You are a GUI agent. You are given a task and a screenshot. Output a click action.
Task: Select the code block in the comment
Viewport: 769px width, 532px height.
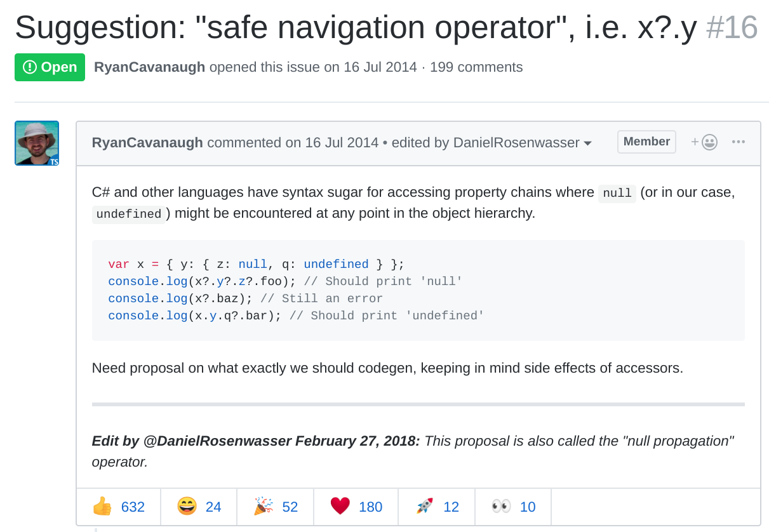(x=418, y=289)
